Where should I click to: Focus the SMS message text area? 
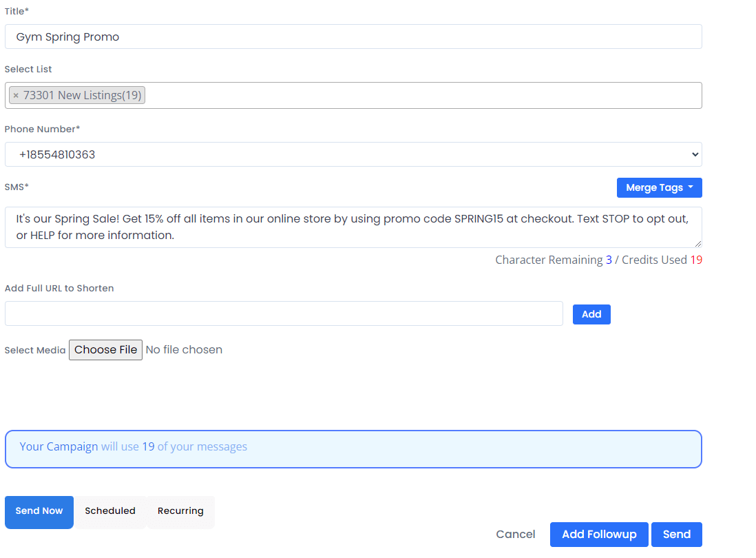click(353, 227)
